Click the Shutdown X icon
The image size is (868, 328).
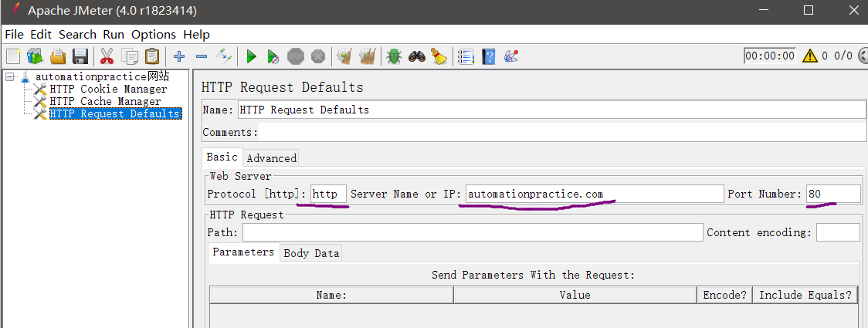coord(317,56)
